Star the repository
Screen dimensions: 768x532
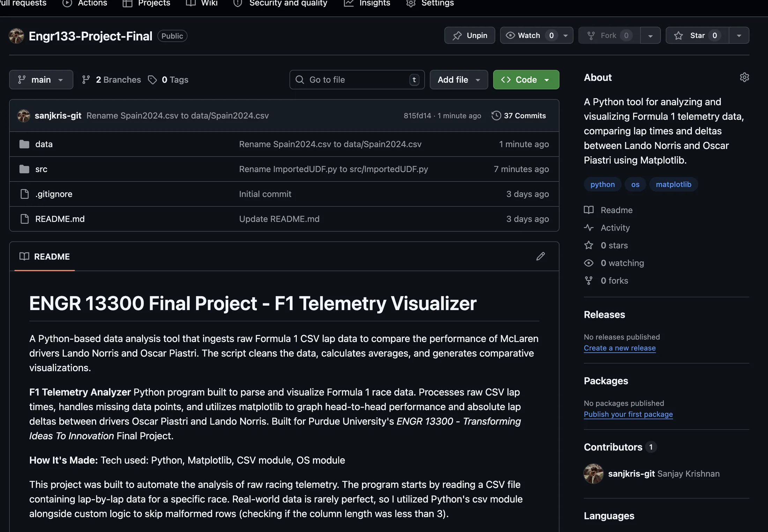(697, 36)
